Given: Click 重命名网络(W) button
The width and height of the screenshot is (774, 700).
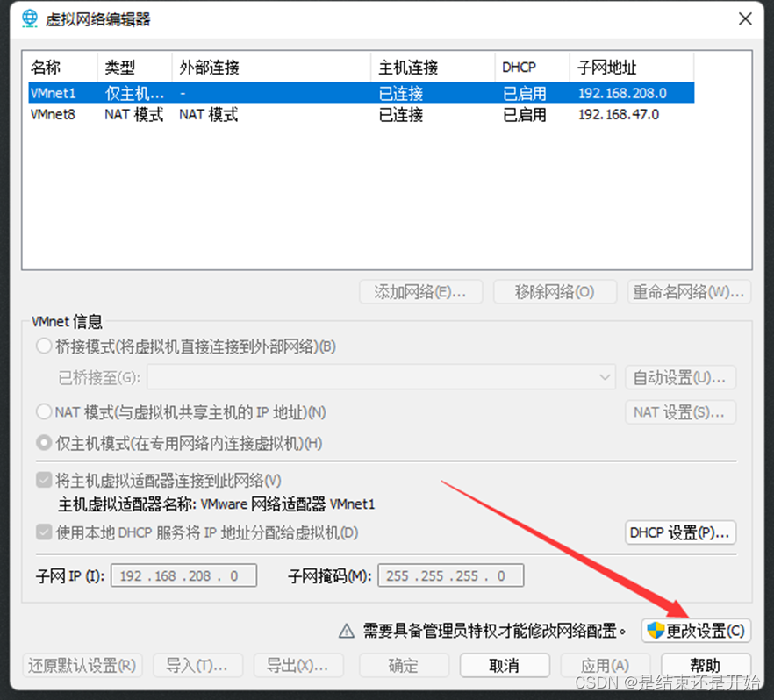Looking at the screenshot, I should point(689,292).
